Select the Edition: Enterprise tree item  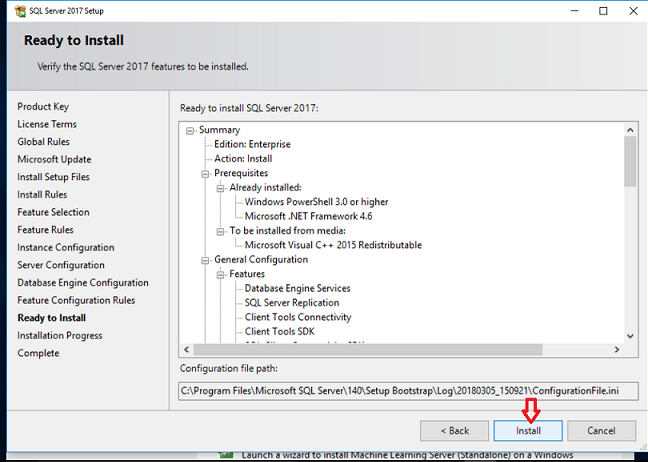[x=252, y=144]
